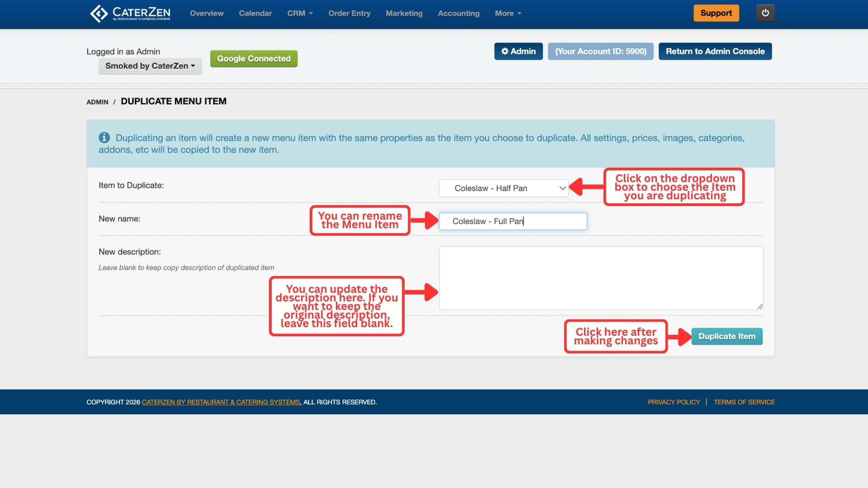Open the Item to Duplicate dropdown
This screenshot has width=868, height=488.
(x=504, y=188)
